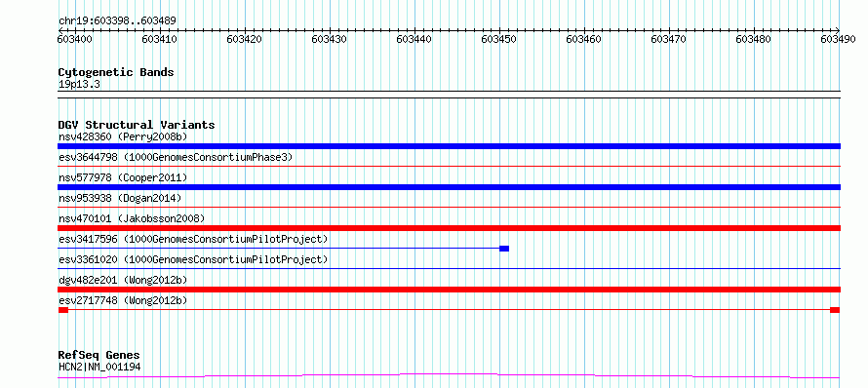868x388 pixels.
Task: Select the red nsv470101 variant bar
Action: [x=449, y=228]
